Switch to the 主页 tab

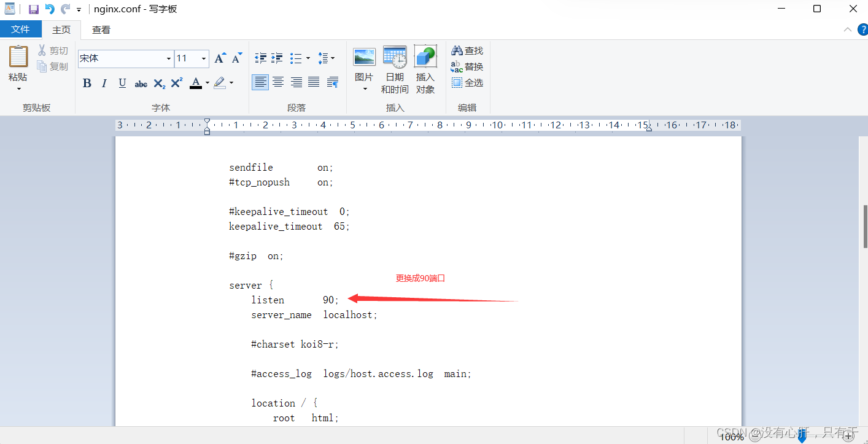(x=61, y=29)
